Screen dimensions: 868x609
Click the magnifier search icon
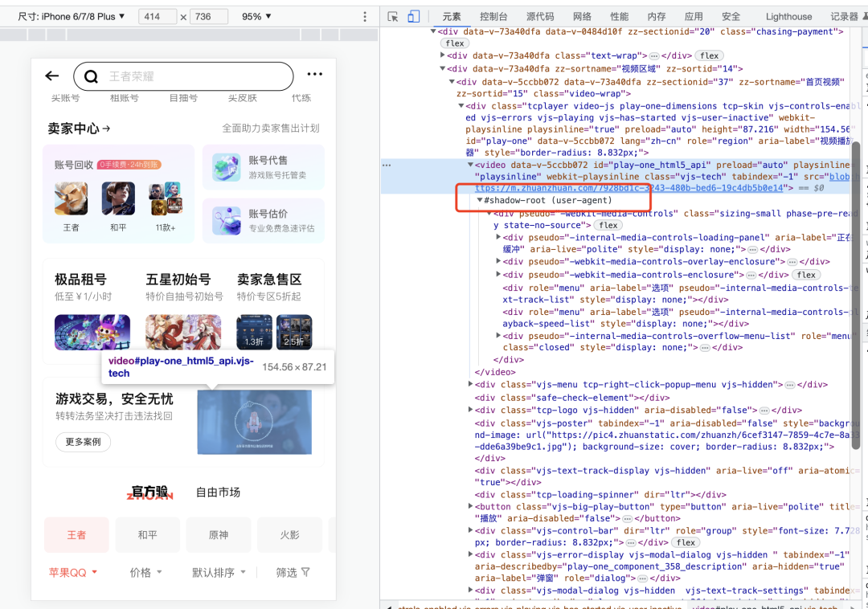(91, 76)
